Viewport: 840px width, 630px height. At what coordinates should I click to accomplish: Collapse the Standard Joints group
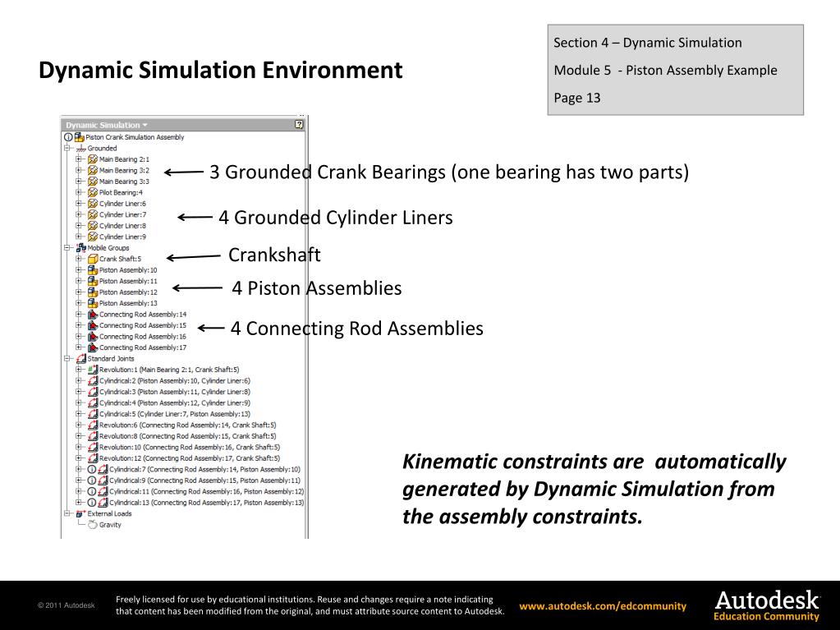[67, 359]
